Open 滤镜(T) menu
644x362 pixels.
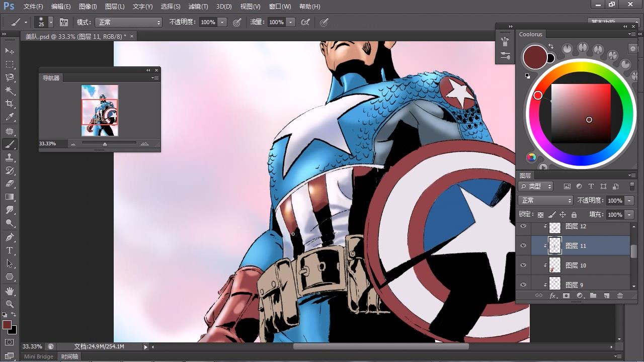point(198,7)
